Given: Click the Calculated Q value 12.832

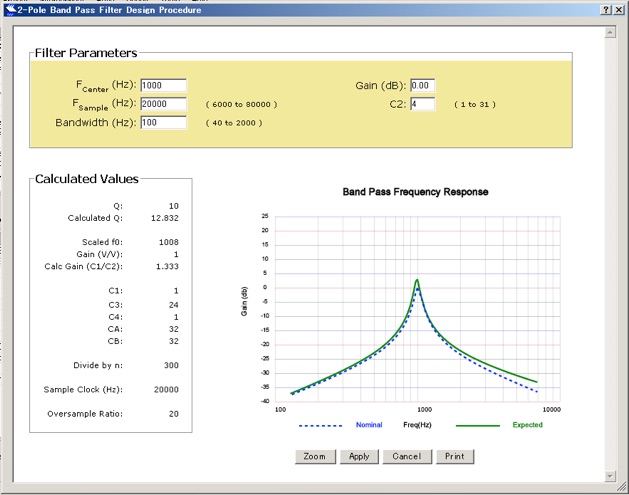Looking at the screenshot, I should (164, 218).
